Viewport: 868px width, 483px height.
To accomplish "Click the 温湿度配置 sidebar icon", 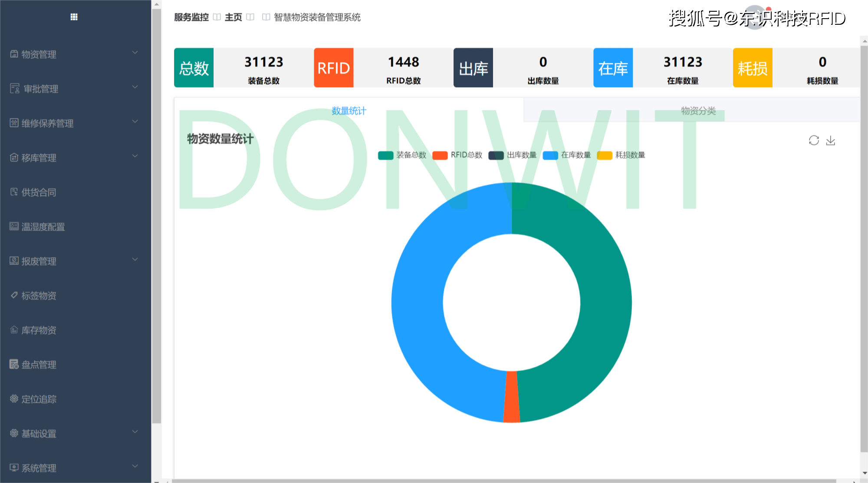I will pyautogui.click(x=14, y=226).
